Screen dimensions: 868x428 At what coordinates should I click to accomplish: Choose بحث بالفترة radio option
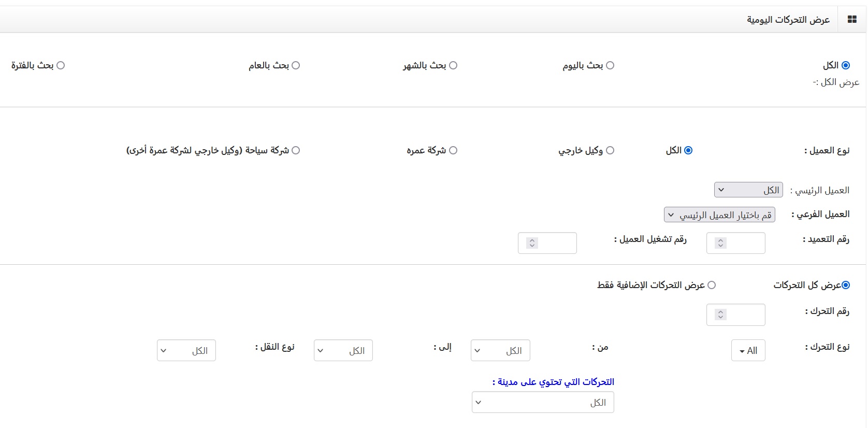pyautogui.click(x=61, y=65)
